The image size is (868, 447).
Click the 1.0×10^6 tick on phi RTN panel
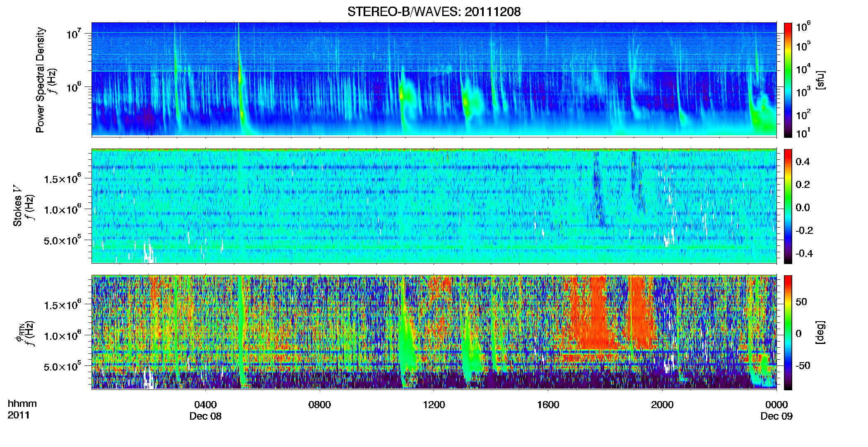(63, 335)
